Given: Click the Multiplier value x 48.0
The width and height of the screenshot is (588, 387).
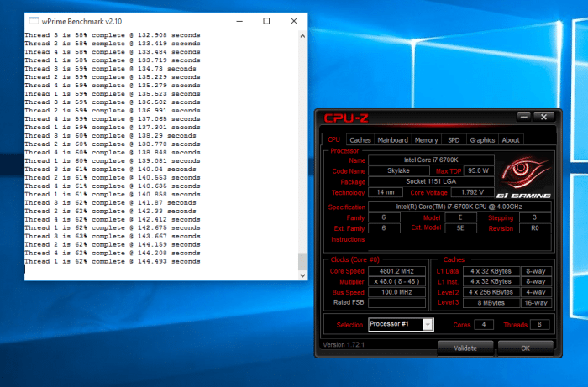Looking at the screenshot, I should pyautogui.click(x=396, y=282).
